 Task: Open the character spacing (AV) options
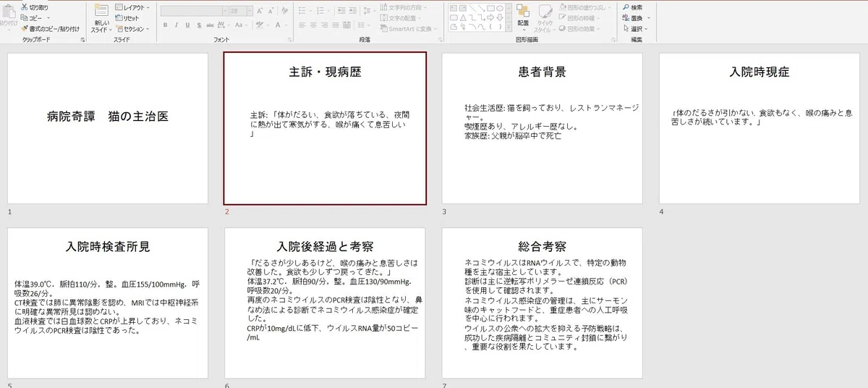click(223, 25)
